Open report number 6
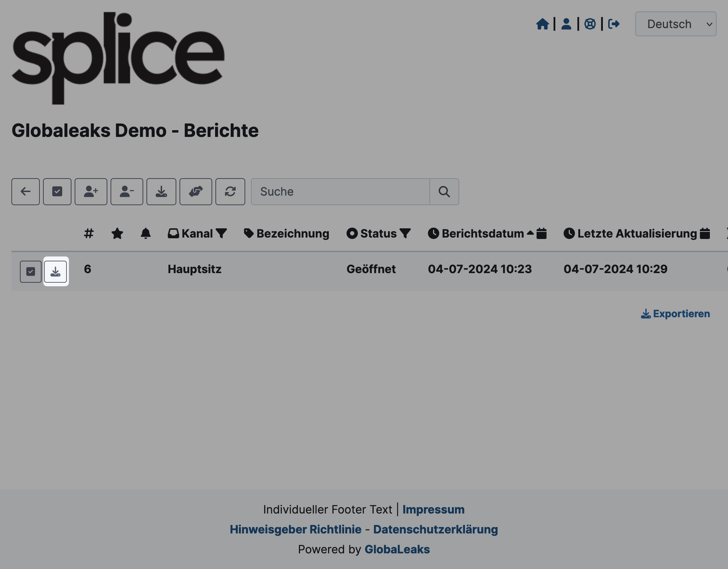Image resolution: width=728 pixels, height=569 pixels. (87, 269)
